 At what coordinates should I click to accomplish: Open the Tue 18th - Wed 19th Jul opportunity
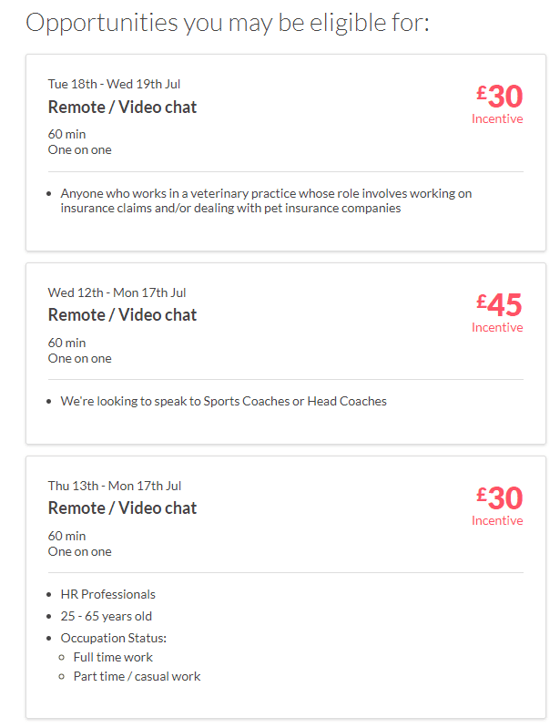coord(114,85)
